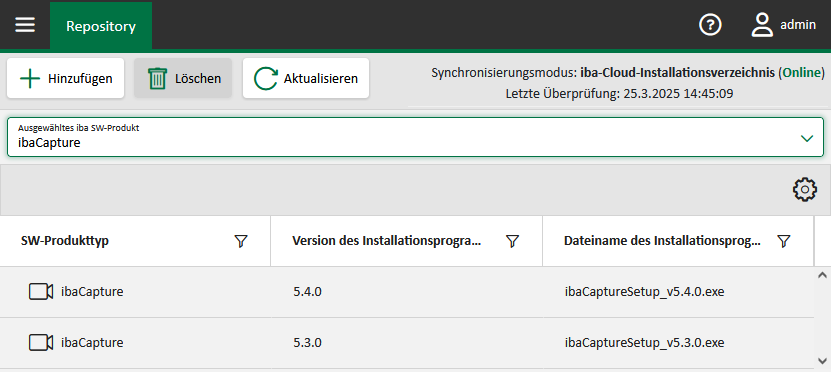This screenshot has width=831, height=372.
Task: Click the Letzte Überprüfung timestamp
Action: pos(620,94)
